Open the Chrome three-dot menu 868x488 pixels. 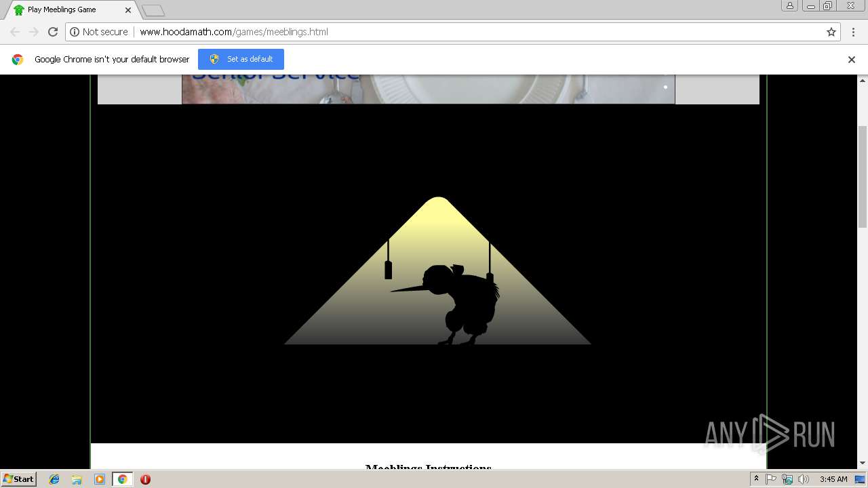pyautogui.click(x=853, y=32)
